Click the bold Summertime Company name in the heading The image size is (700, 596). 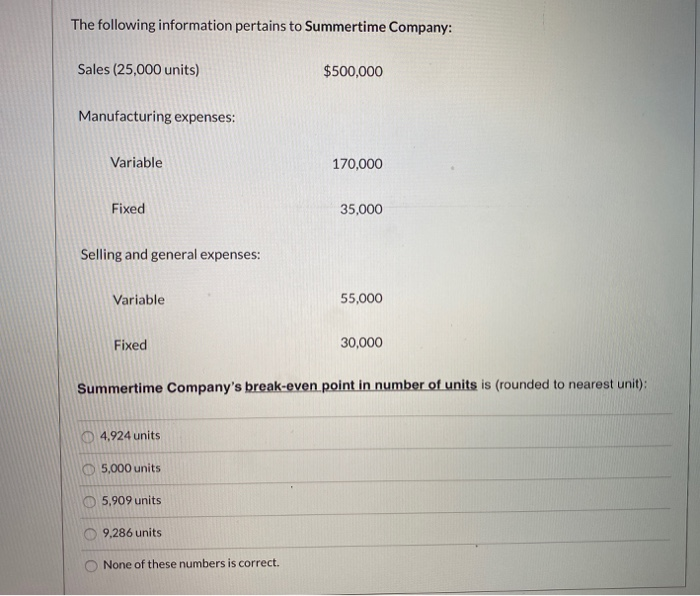tap(379, 26)
